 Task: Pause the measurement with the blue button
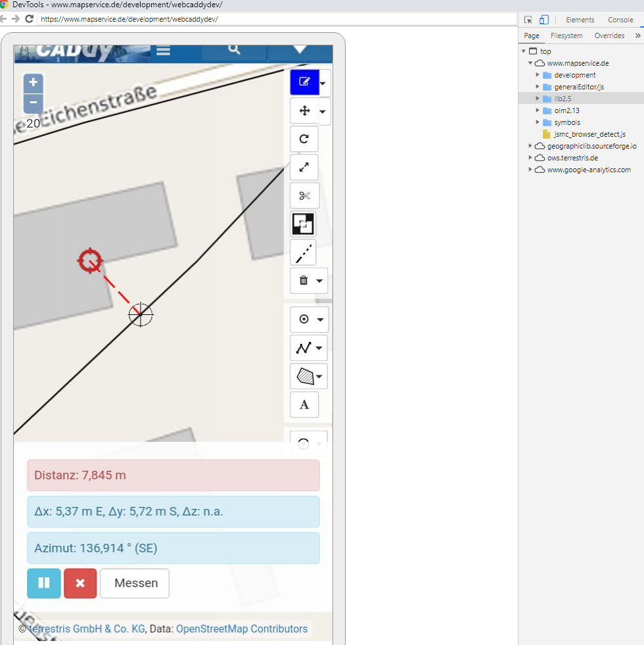[44, 583]
